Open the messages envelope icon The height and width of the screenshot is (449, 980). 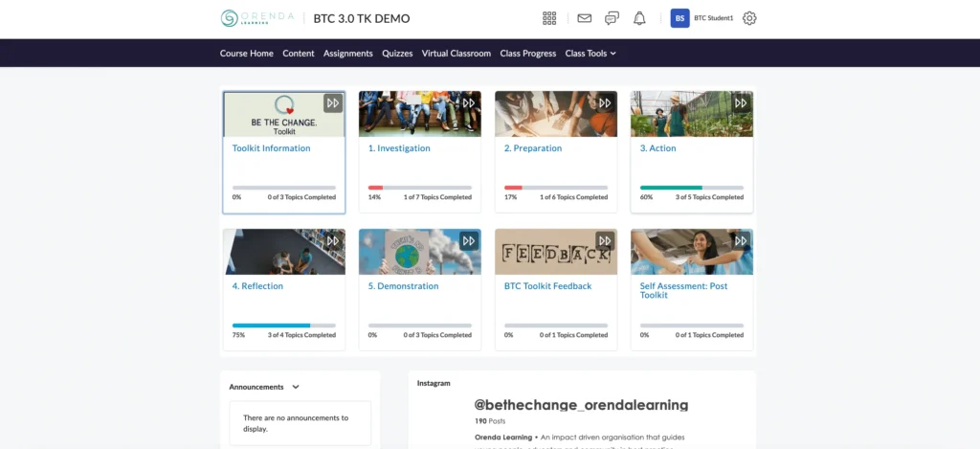(x=585, y=18)
